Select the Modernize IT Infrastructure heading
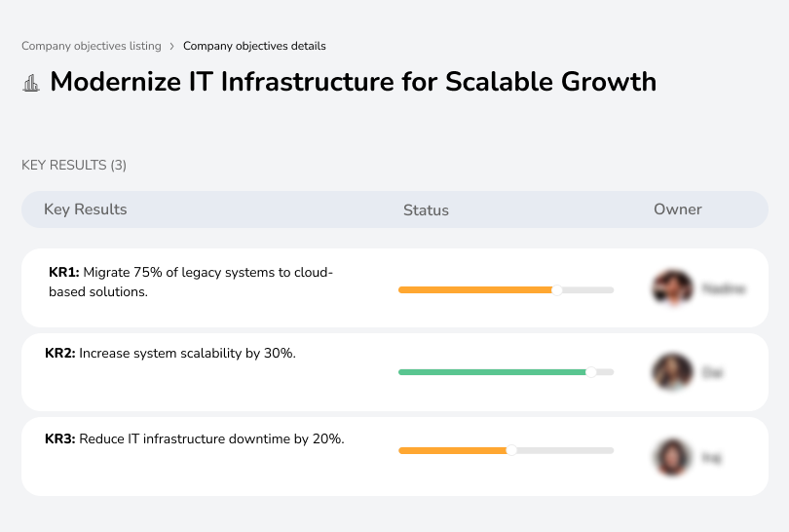 pyautogui.click(x=353, y=82)
